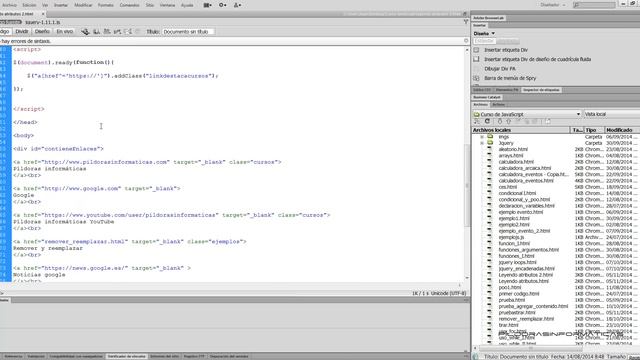The image size is (640, 360).
Task: Open the Vista local view dropdown
Action: [x=611, y=114]
